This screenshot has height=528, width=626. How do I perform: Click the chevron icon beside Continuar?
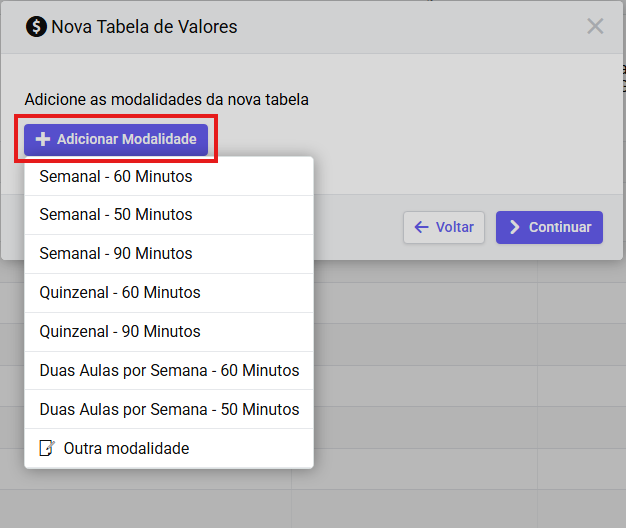(x=515, y=227)
